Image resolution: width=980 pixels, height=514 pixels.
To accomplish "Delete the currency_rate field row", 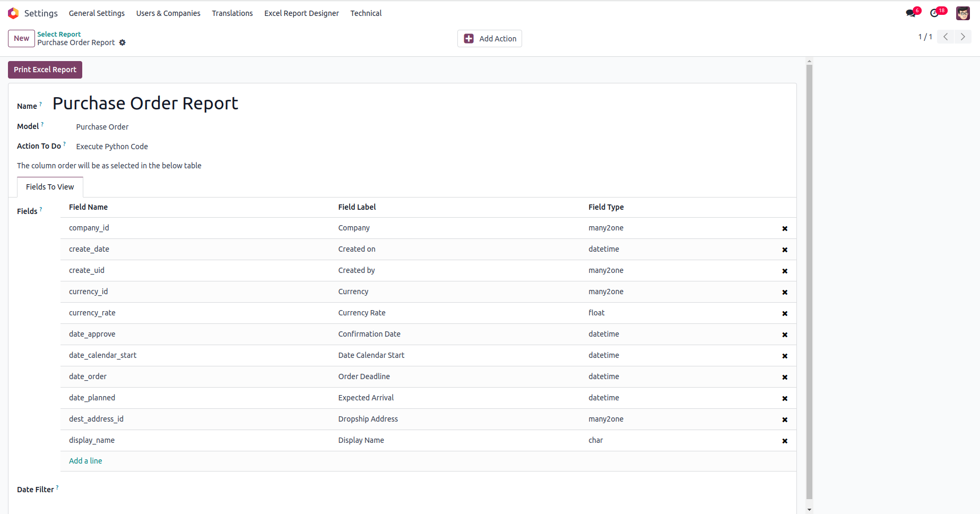I will point(785,313).
